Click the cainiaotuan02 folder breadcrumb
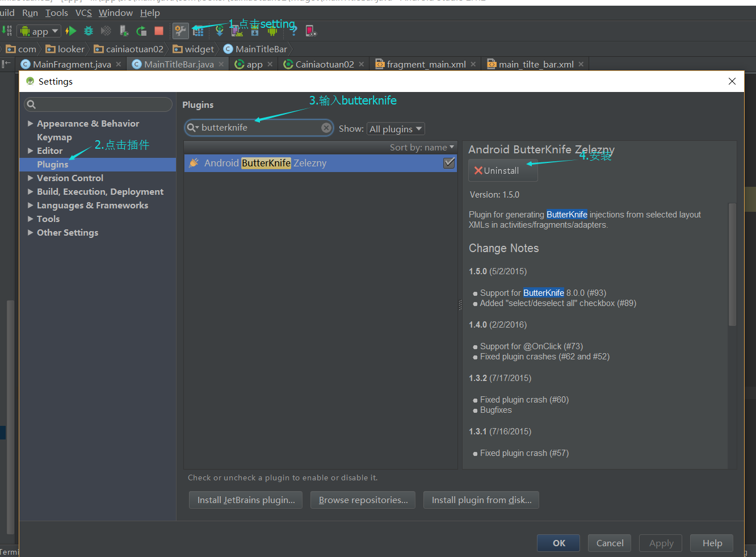Screen dimensions: 756x557 click(x=129, y=49)
